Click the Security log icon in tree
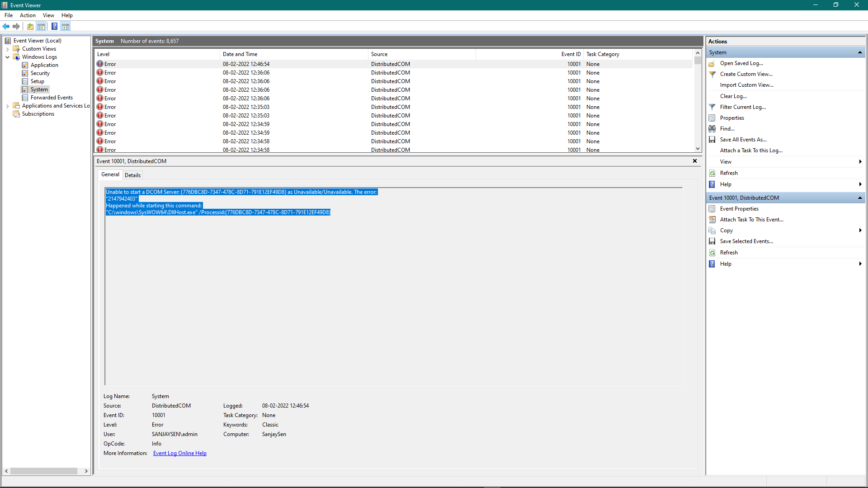Screen dimensions: 868x488 (x=25, y=73)
